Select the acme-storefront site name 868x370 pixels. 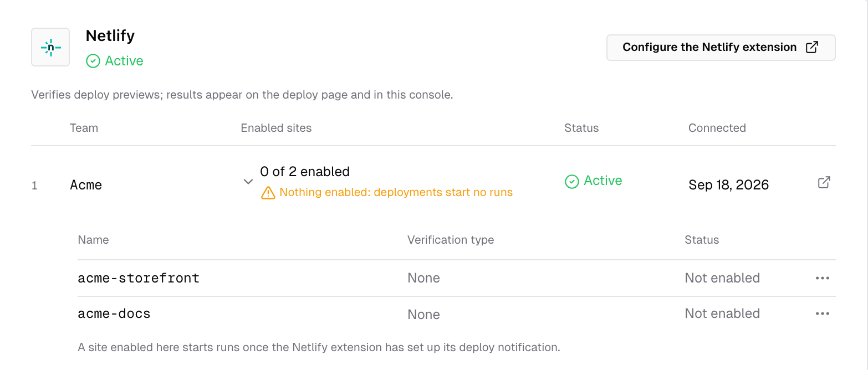139,278
